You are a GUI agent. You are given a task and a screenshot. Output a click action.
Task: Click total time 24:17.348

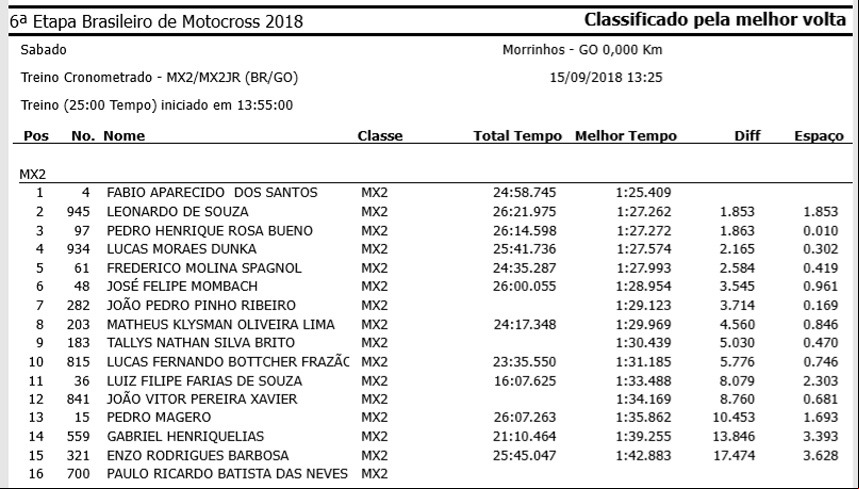coord(525,325)
